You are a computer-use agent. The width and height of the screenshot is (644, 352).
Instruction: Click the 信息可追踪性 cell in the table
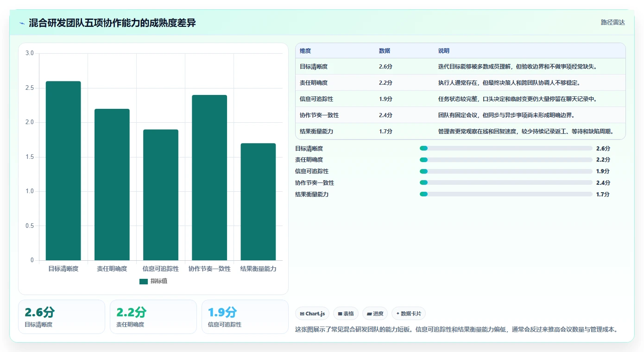[316, 99]
